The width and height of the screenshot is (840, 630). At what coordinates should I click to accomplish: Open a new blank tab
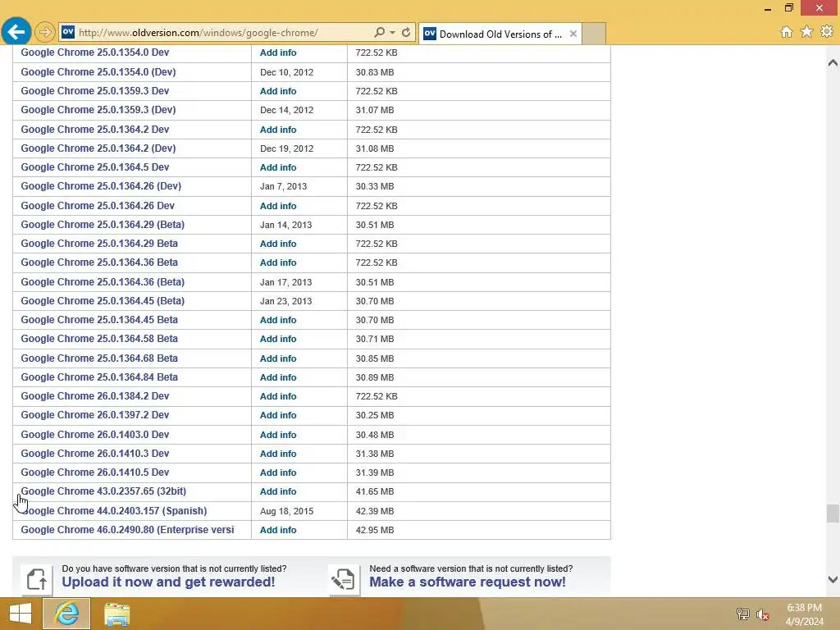click(594, 34)
